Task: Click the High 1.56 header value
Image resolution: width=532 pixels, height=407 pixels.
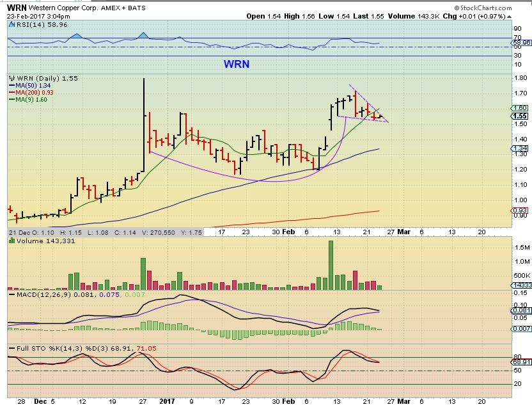Action: point(300,16)
